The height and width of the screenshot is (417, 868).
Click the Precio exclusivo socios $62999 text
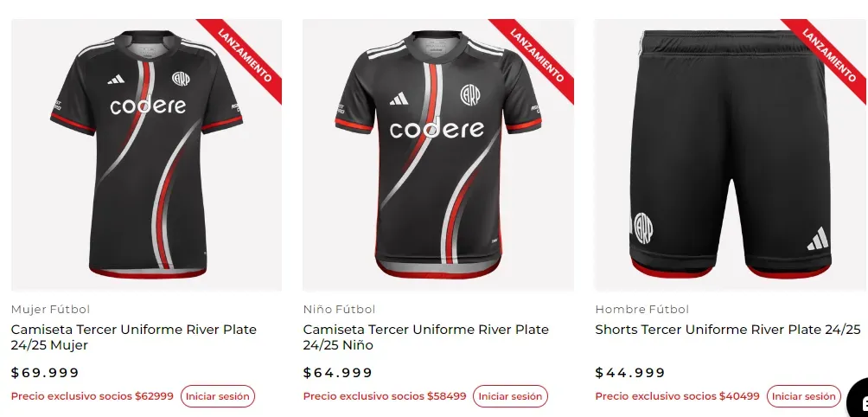click(x=93, y=396)
